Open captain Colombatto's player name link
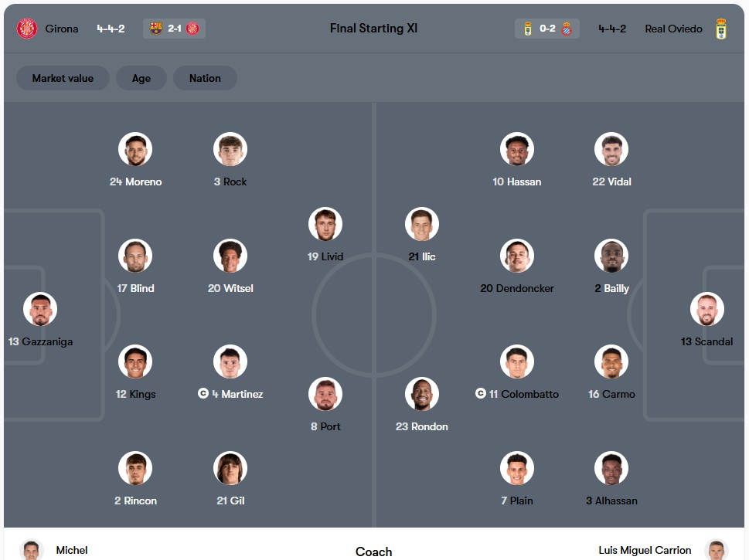 coord(529,394)
